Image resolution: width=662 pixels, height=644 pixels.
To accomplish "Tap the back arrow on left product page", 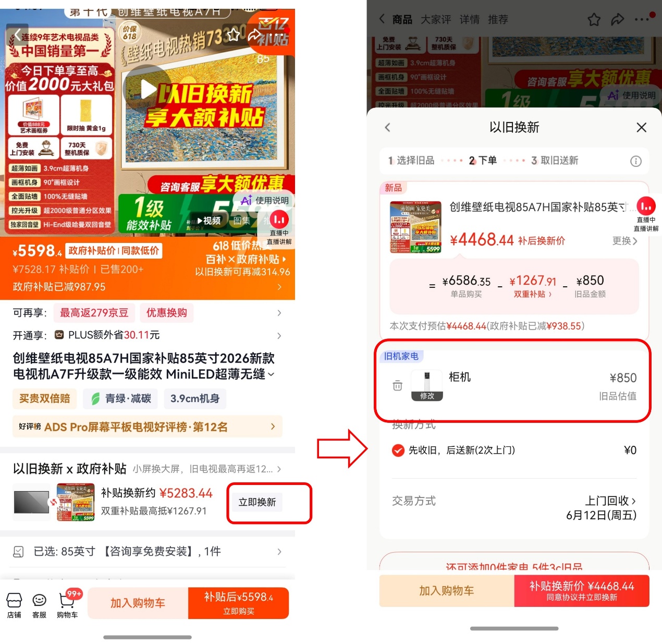I will 17,35.
